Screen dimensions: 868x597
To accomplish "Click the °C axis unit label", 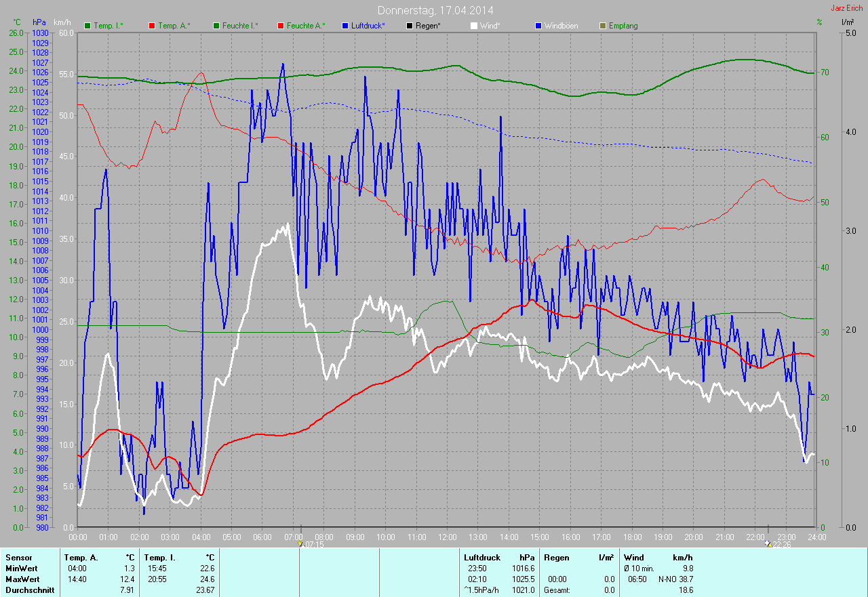I will click(x=17, y=22).
